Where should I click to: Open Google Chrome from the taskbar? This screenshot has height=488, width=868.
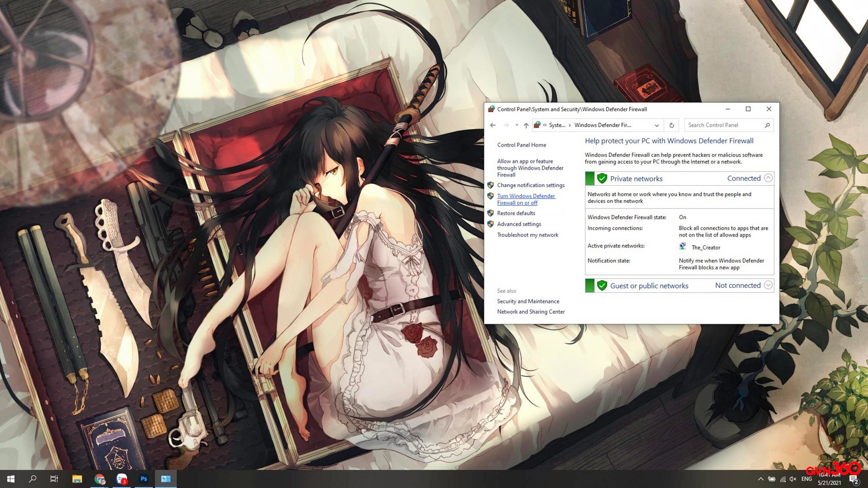pyautogui.click(x=100, y=479)
